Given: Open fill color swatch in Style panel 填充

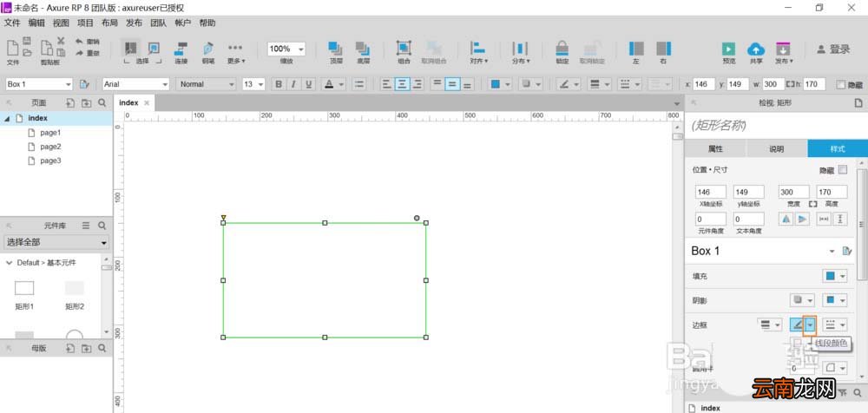Looking at the screenshot, I should pos(831,276).
